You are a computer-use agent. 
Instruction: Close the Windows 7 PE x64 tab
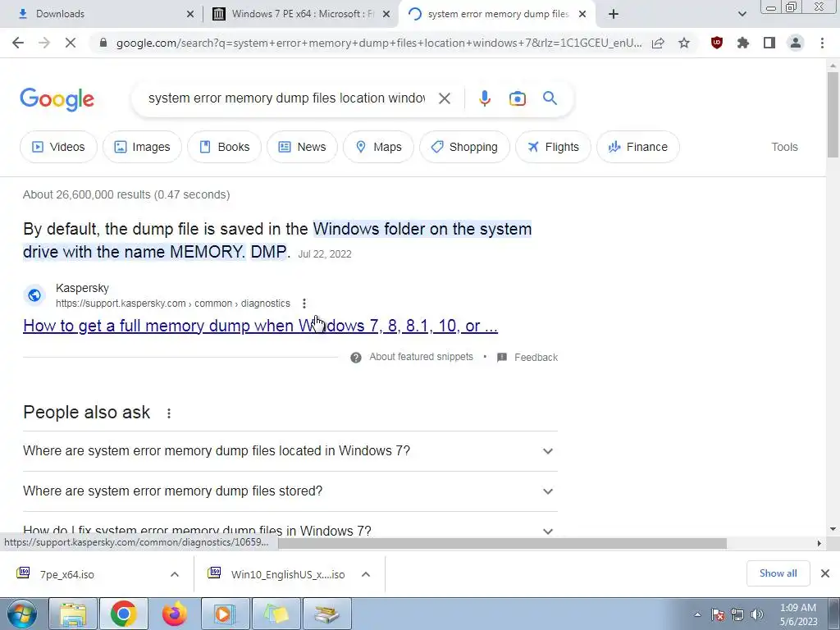pyautogui.click(x=386, y=14)
